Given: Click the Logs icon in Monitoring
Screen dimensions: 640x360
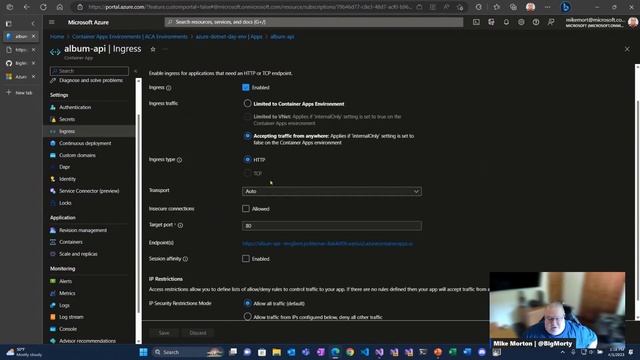Looking at the screenshot, I should [x=53, y=305].
